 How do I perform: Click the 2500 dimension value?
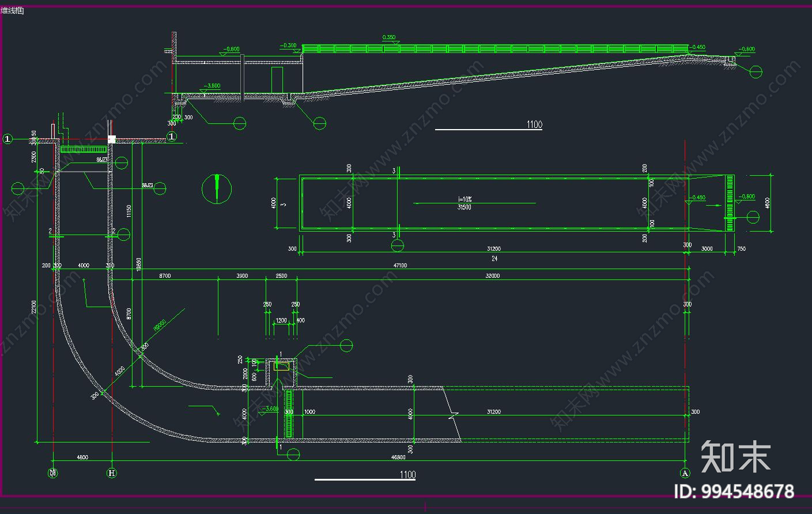point(281,276)
